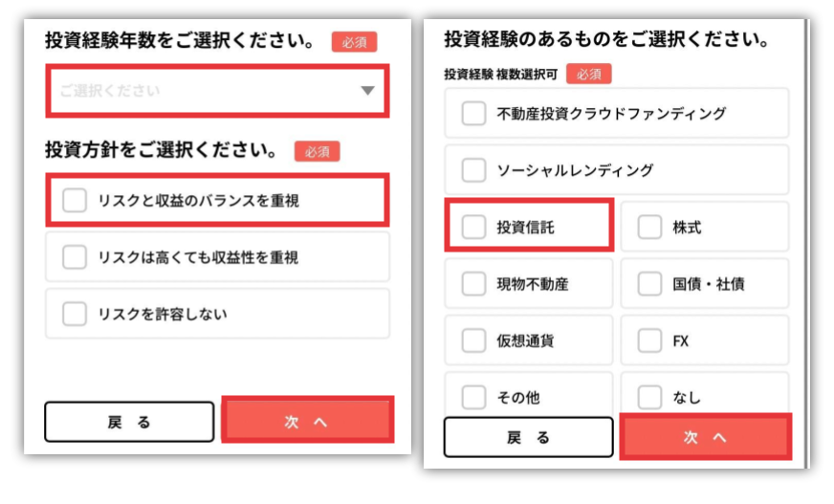The height and width of the screenshot is (504, 834).
Task: Click the ご選択ください select field
Action: (x=217, y=91)
